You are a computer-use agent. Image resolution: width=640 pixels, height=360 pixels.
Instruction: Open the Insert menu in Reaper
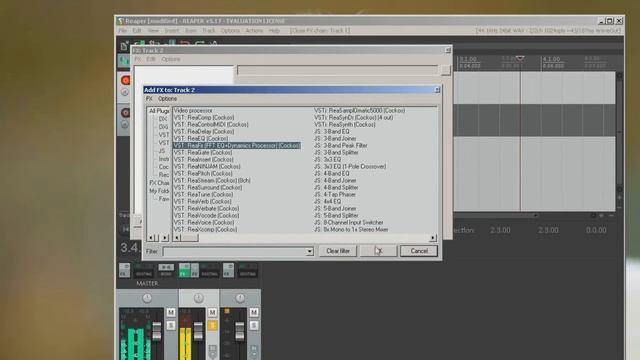point(171,31)
